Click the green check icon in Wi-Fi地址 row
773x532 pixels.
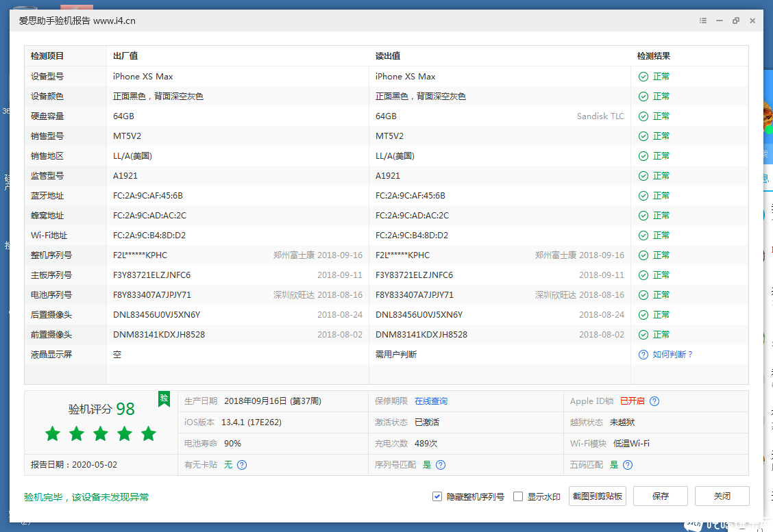[643, 236]
